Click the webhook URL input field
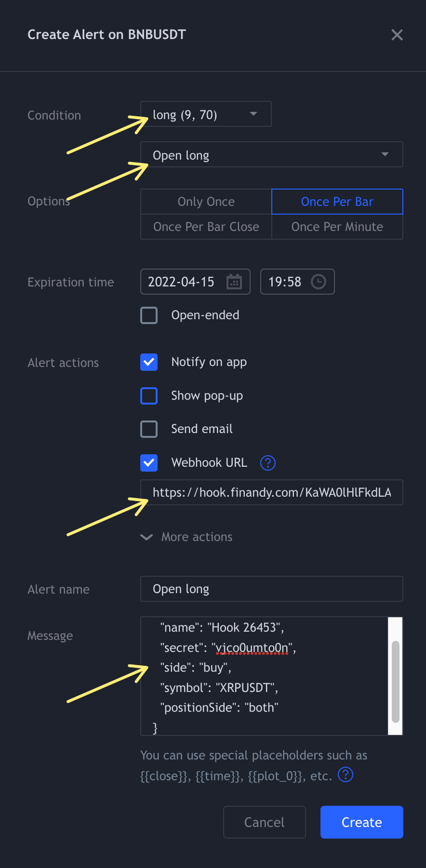Image resolution: width=426 pixels, height=868 pixels. click(272, 492)
